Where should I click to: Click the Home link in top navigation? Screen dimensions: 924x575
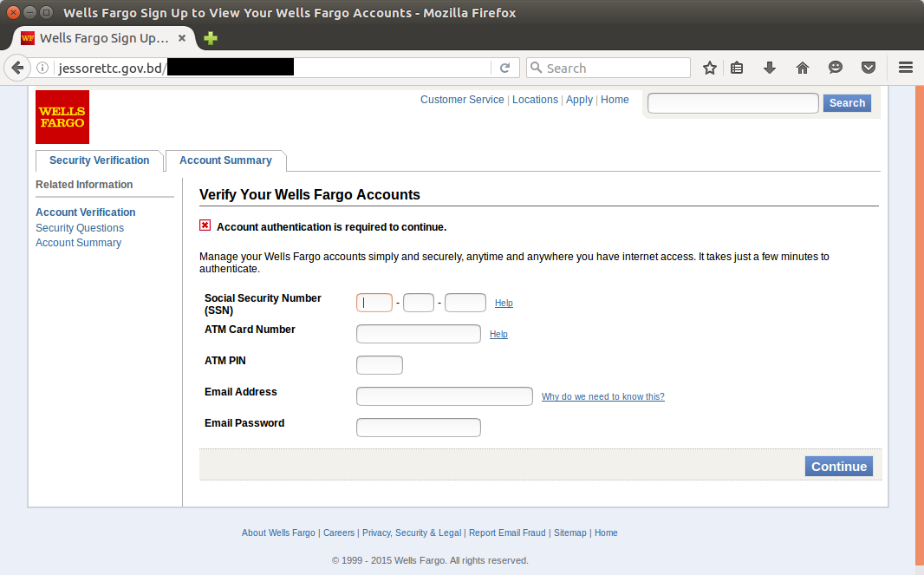(615, 100)
